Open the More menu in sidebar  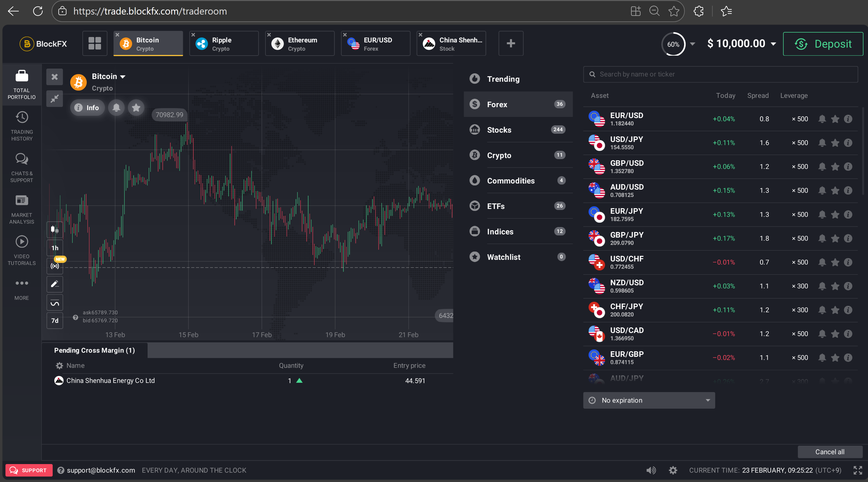22,289
